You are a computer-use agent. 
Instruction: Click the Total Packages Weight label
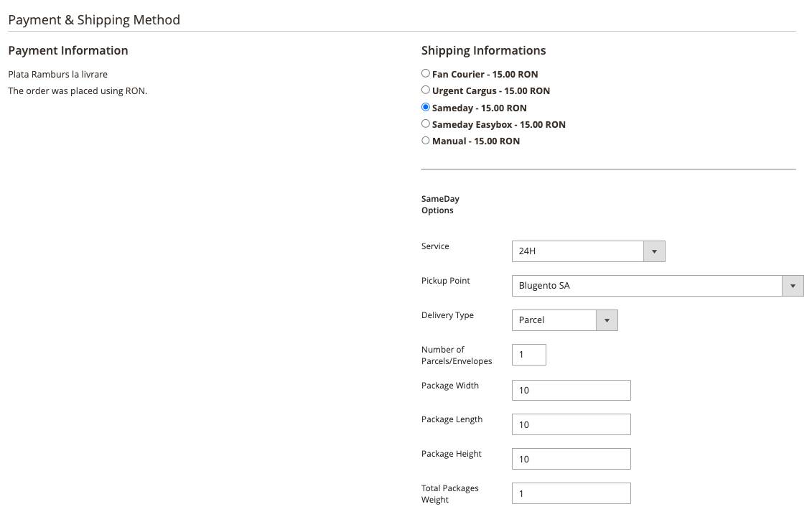(450, 494)
